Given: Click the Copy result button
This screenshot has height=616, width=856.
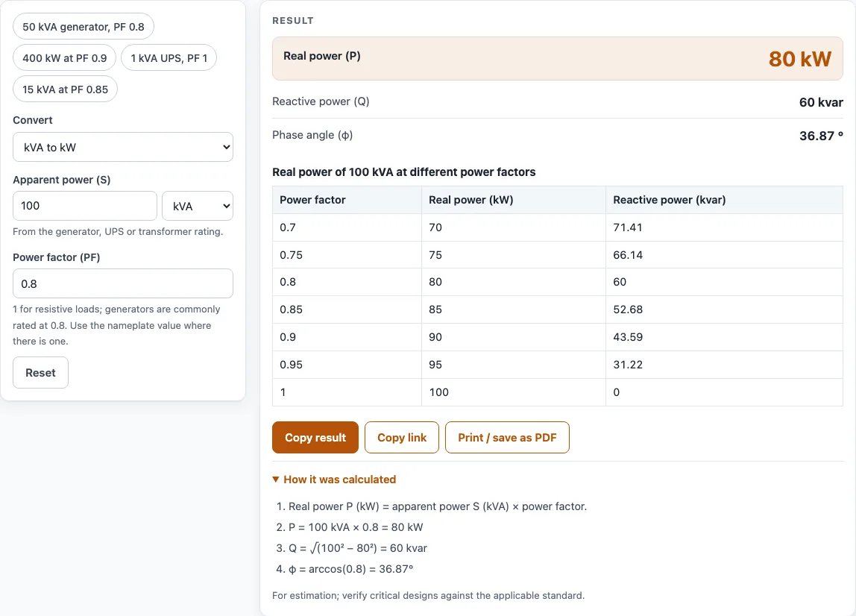Looking at the screenshot, I should coord(315,438).
